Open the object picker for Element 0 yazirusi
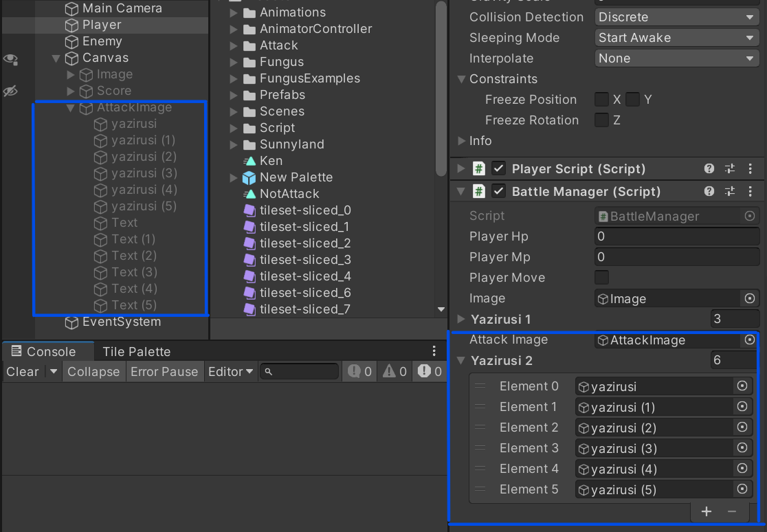This screenshot has height=532, width=767. point(742,386)
